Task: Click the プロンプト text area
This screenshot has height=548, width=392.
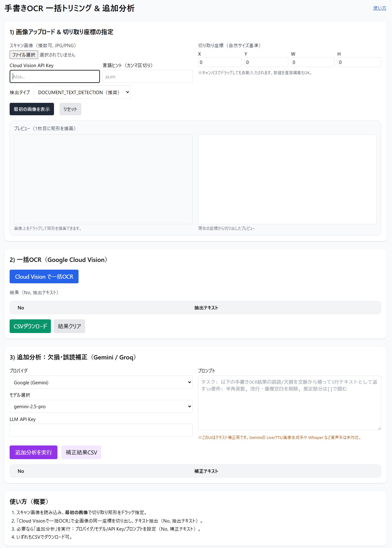Action: click(290, 403)
